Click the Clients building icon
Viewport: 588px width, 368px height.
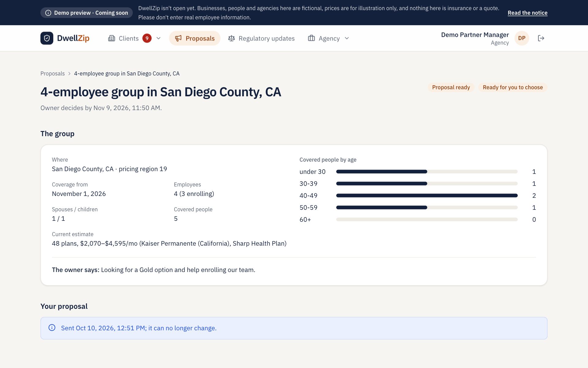point(111,38)
